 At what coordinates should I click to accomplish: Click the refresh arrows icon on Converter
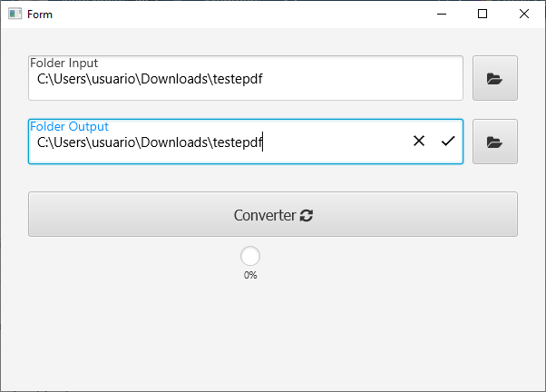[307, 216]
